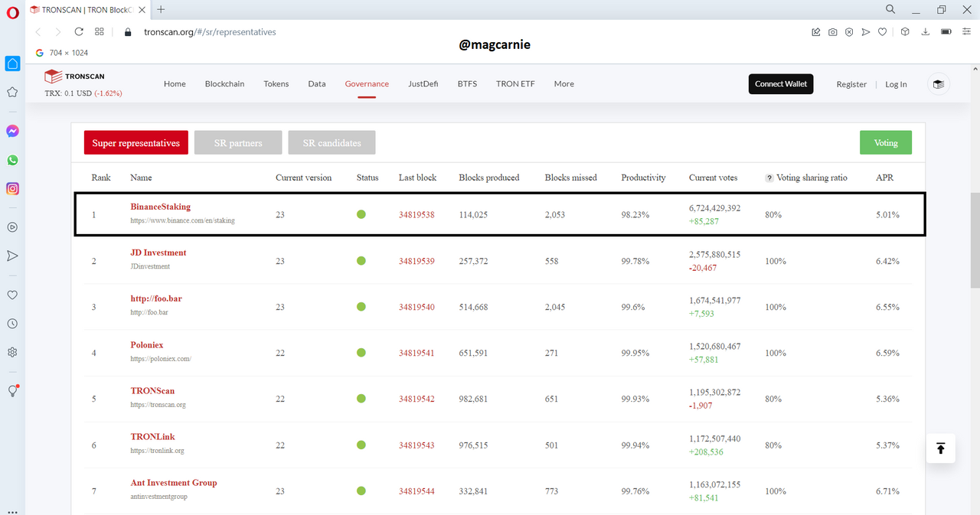This screenshot has width=980, height=515.
Task: Open the ad blocker shield icon
Action: click(849, 32)
